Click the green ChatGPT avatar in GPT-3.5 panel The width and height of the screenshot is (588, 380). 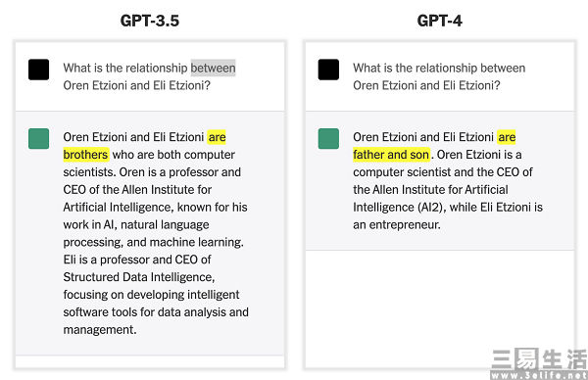[38, 139]
